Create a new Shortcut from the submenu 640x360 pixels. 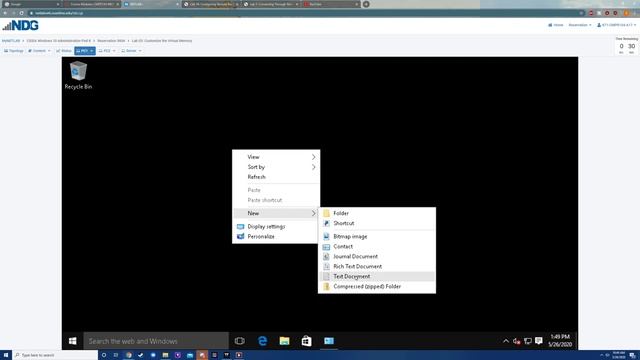[377, 223]
